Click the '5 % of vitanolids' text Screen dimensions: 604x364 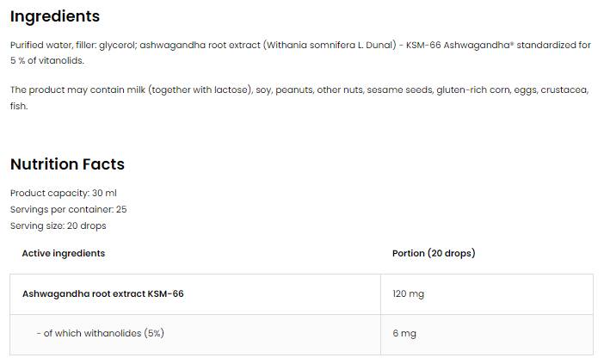pyautogui.click(x=46, y=60)
